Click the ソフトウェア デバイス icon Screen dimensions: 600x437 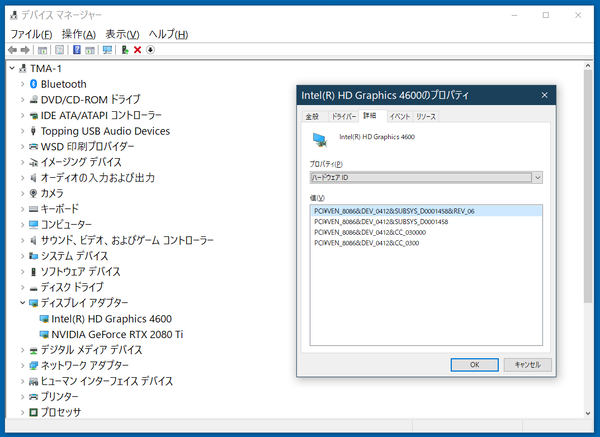(33, 272)
